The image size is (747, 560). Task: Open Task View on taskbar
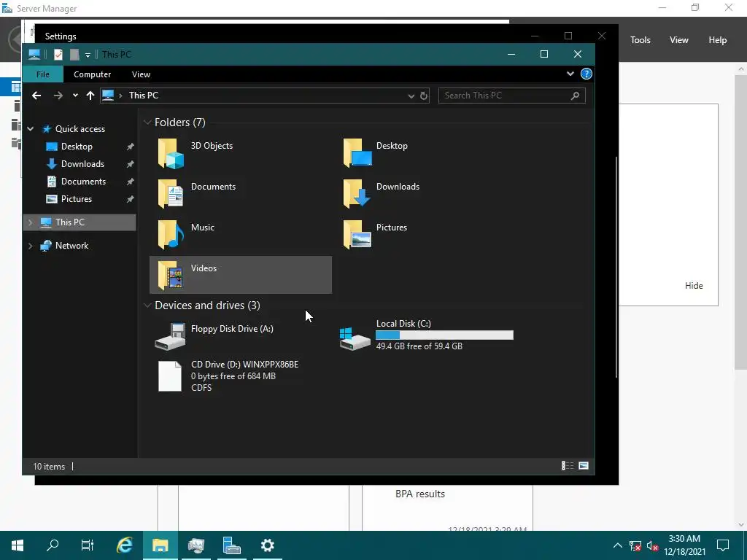click(88, 545)
